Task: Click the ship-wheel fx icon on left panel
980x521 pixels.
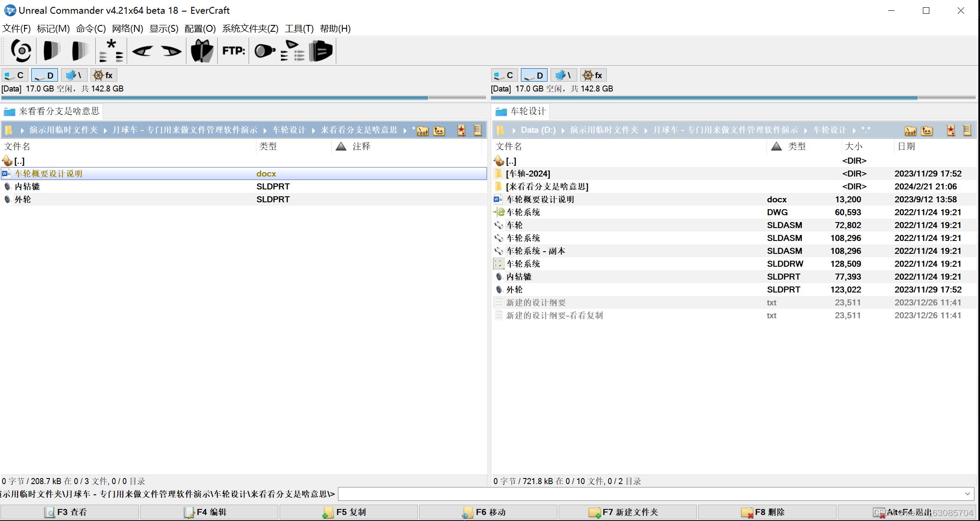Action: (x=103, y=75)
